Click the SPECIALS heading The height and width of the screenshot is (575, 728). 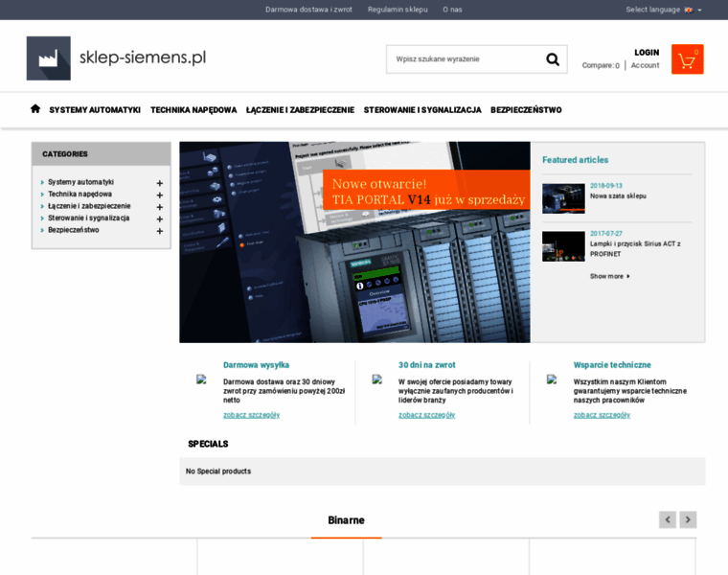tap(208, 444)
